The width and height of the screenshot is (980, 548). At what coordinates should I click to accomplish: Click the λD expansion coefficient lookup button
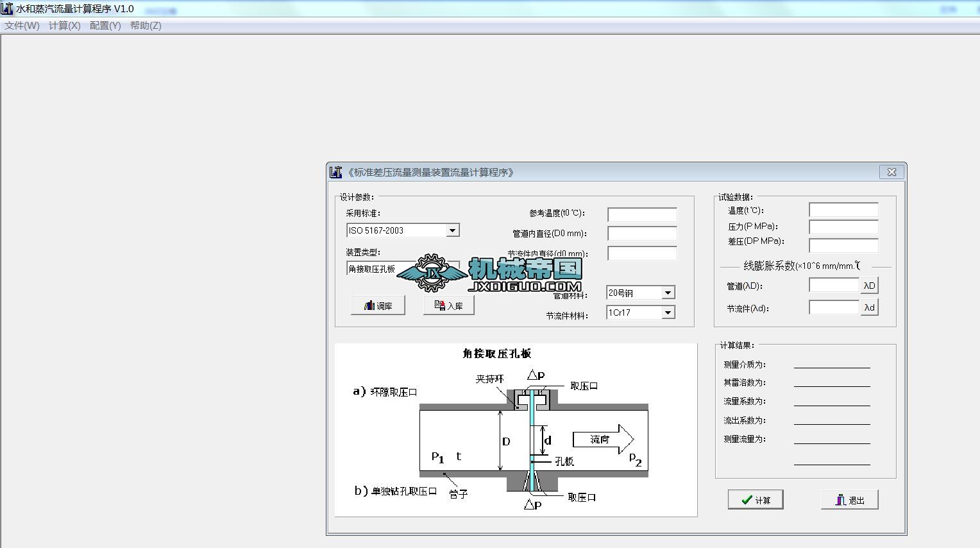[869, 284]
